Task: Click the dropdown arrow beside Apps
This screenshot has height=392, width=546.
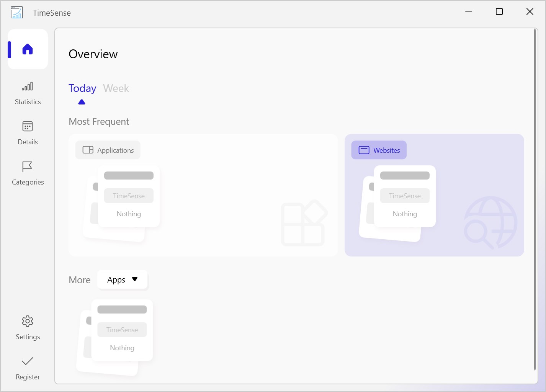Action: 135,279
